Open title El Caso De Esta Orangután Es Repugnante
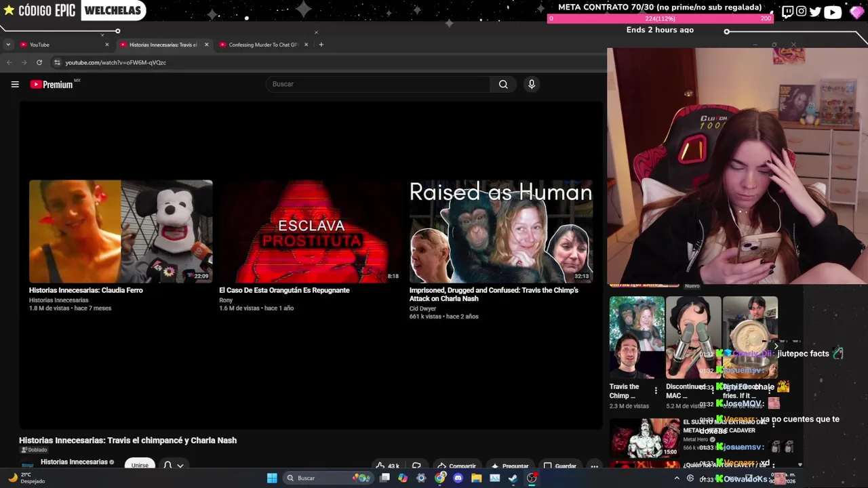The image size is (868, 488). 284,290
